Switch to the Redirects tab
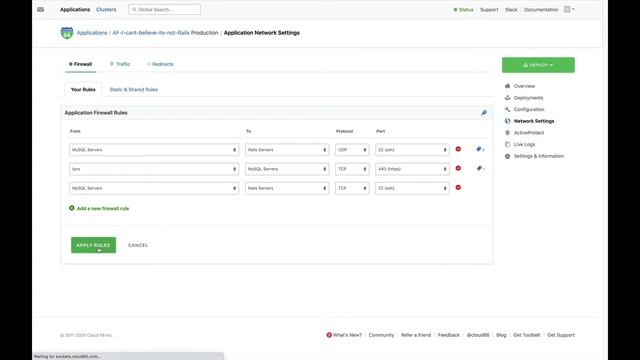Screen dimensions: 640x360 160,64
